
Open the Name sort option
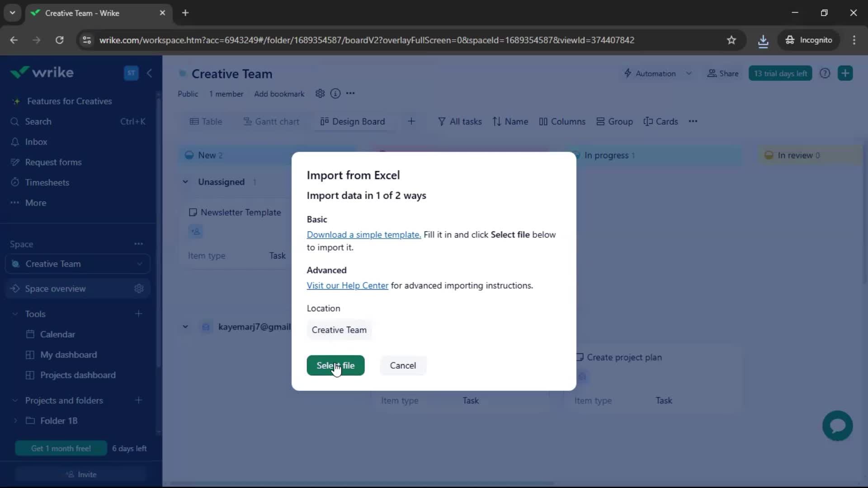(510, 122)
